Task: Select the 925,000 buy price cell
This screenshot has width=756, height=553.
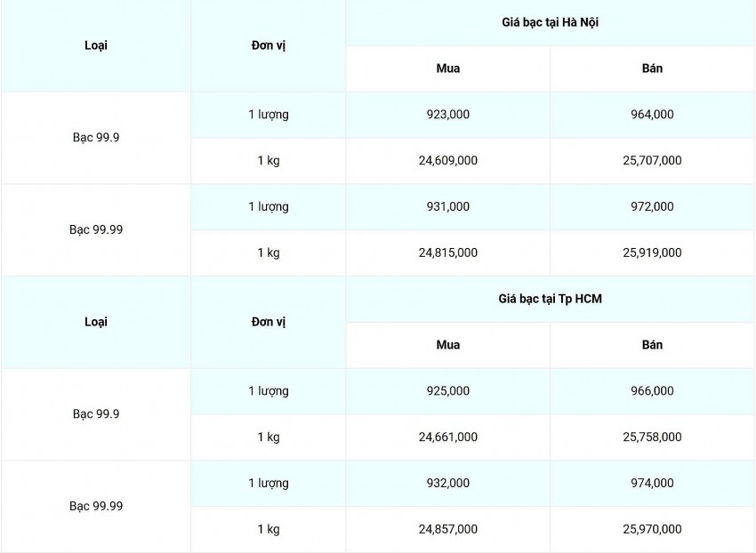Action: click(448, 391)
